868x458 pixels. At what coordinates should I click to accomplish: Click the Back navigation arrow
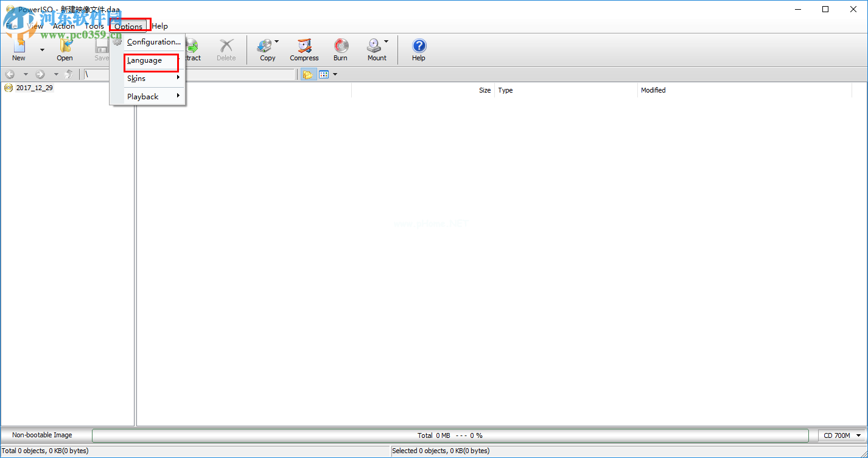(10, 74)
